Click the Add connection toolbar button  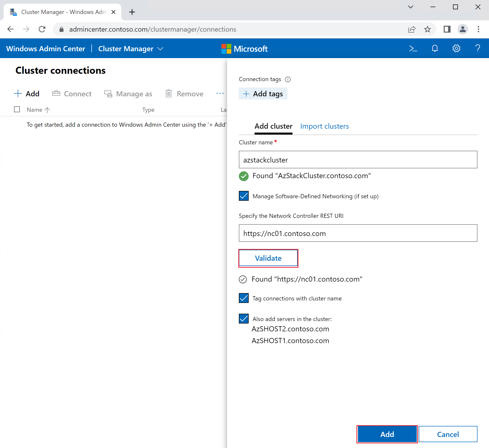(x=27, y=94)
